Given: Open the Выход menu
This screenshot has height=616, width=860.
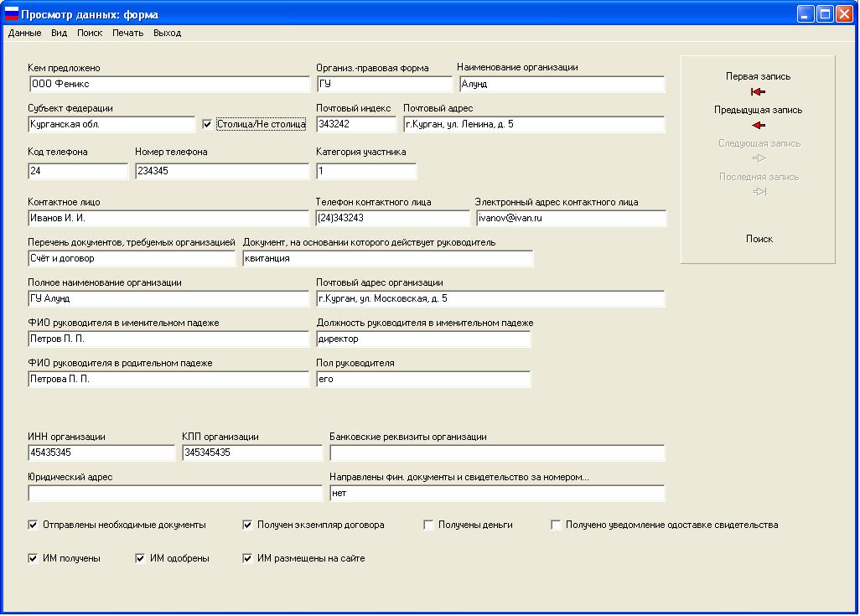Looking at the screenshot, I should [x=168, y=33].
